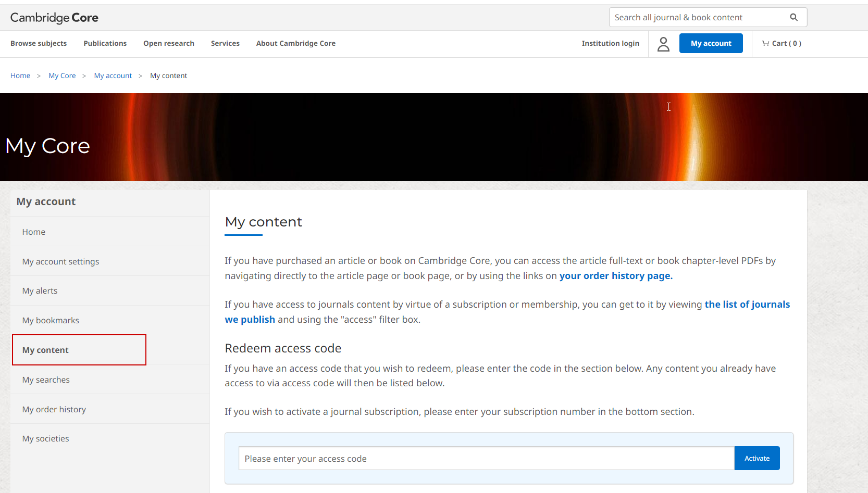
Task: Select My societies in the sidebar
Action: pyautogui.click(x=45, y=438)
